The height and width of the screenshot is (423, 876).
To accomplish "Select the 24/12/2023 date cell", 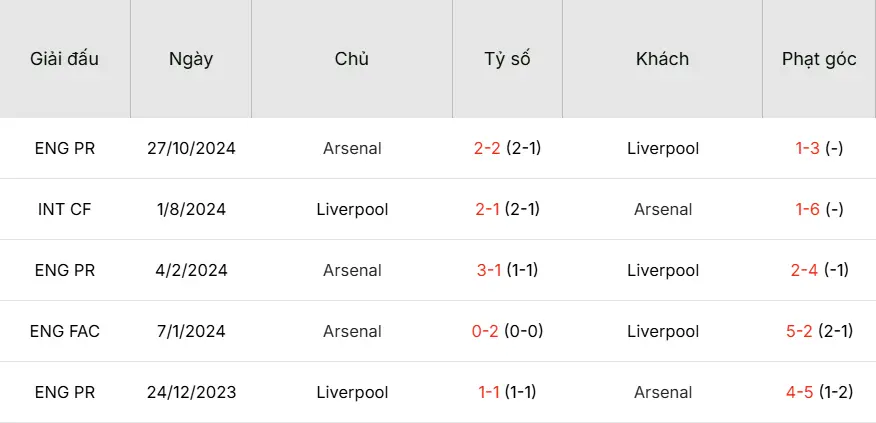I will pos(191,392).
